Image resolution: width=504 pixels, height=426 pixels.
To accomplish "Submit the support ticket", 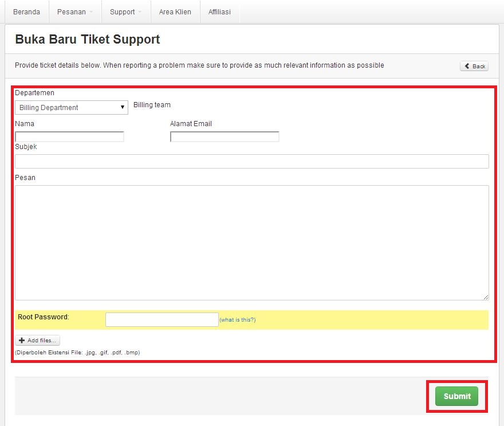I will point(456,396).
